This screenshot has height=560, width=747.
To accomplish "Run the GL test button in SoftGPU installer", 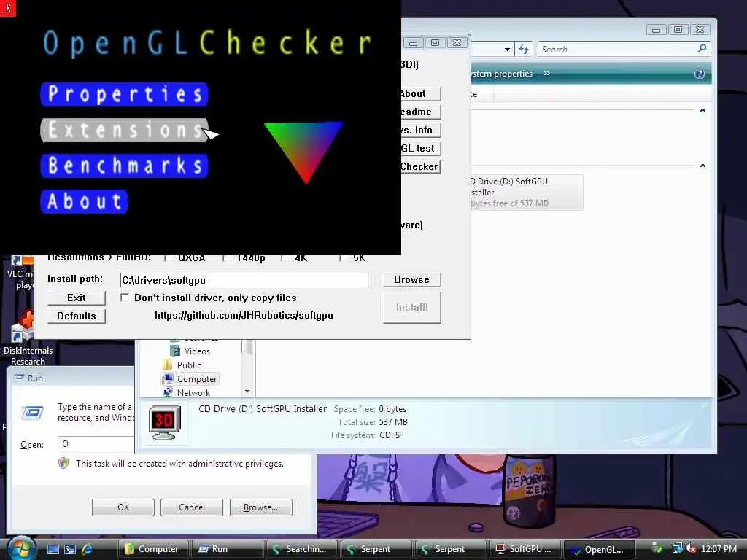I will click(x=420, y=148).
